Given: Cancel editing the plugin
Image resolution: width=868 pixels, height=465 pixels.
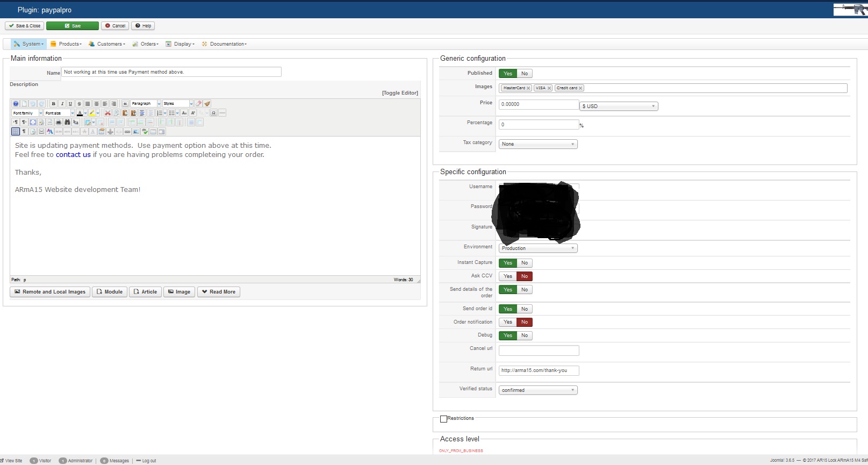Looking at the screenshot, I should pos(115,26).
